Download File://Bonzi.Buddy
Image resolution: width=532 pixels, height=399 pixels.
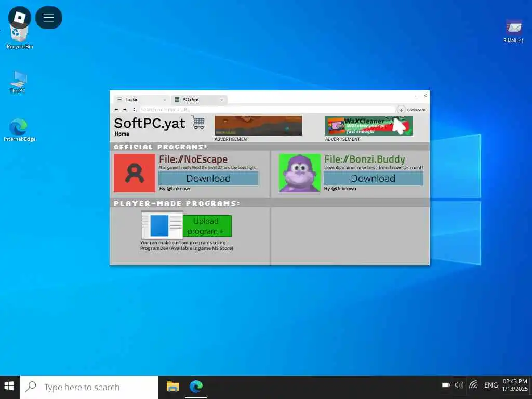click(373, 179)
